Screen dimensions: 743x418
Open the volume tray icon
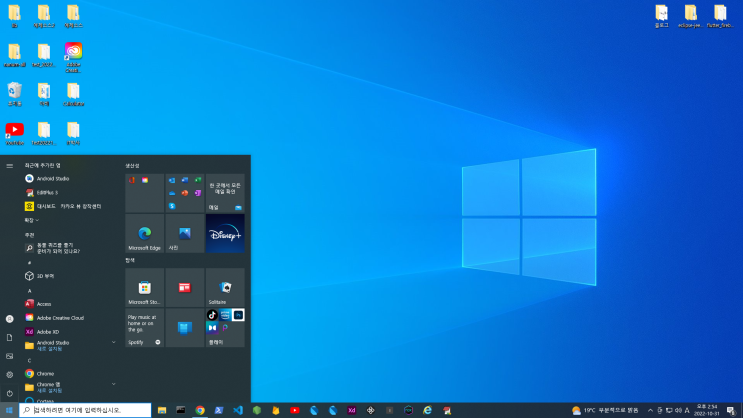(678, 410)
